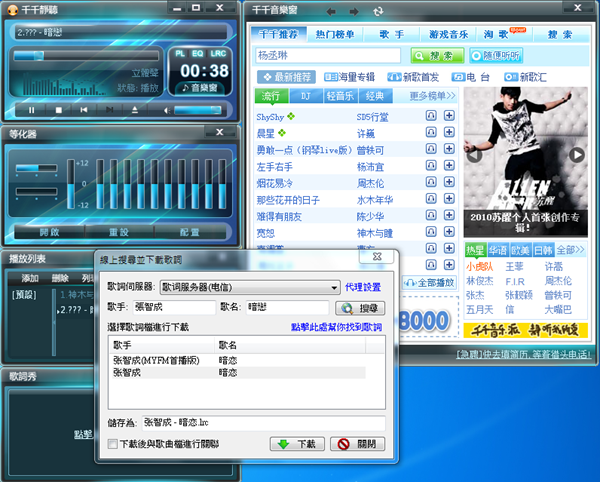The height and width of the screenshot is (482, 600).
Task: Select the 轻音乐 tab
Action: pyautogui.click(x=339, y=96)
